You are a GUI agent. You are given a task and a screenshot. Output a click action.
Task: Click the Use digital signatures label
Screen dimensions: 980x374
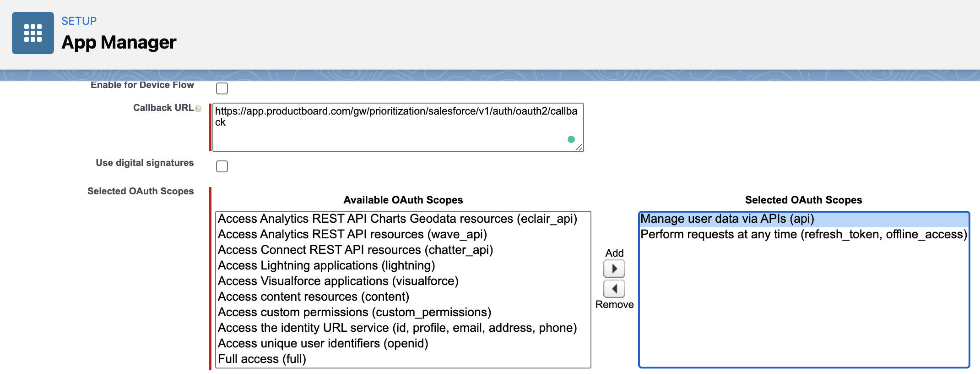pos(145,163)
